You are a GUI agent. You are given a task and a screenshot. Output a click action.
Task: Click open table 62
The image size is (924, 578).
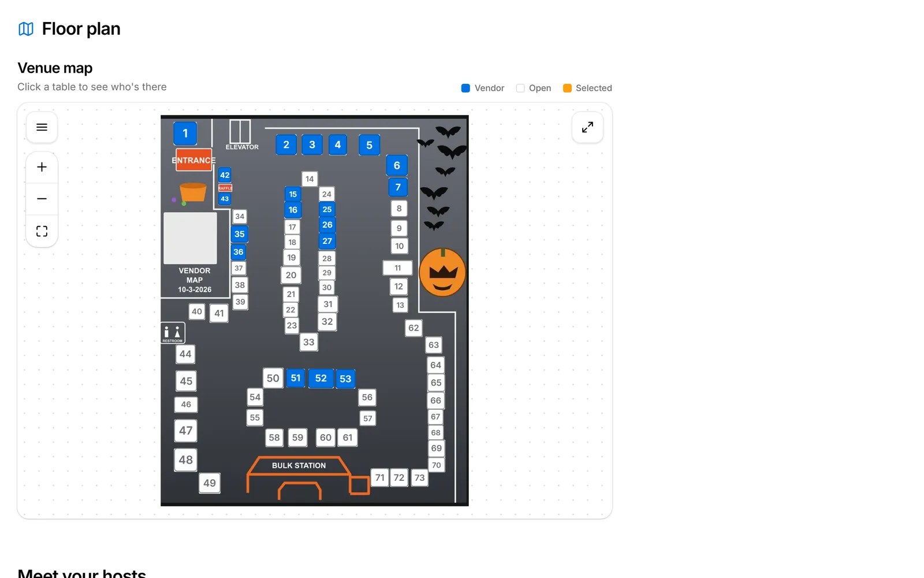click(x=413, y=328)
